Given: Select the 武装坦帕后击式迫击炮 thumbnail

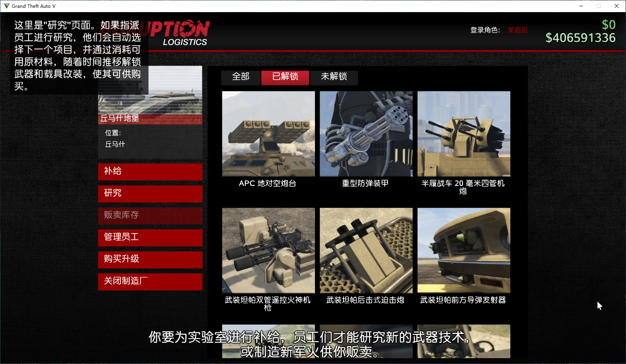Looking at the screenshot, I should [x=366, y=250].
